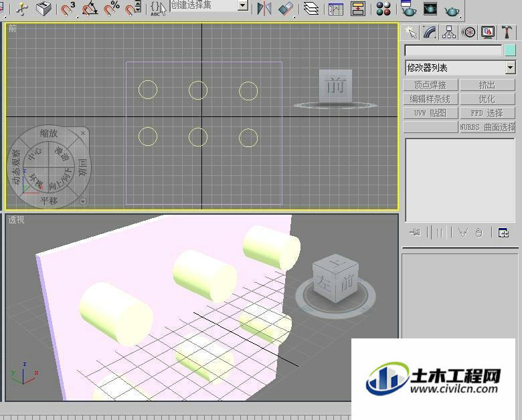Click 缩放 wedge on the steering wheel

click(x=49, y=134)
